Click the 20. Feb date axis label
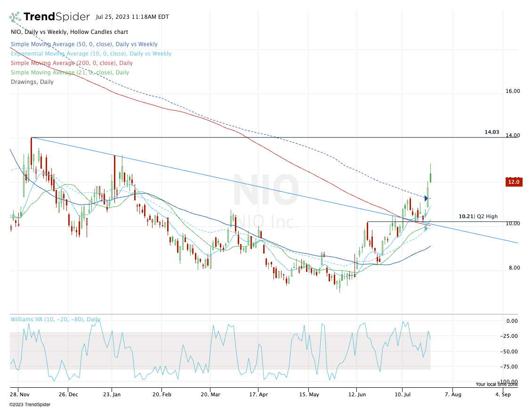The width and height of the screenshot is (532, 409). point(162,394)
